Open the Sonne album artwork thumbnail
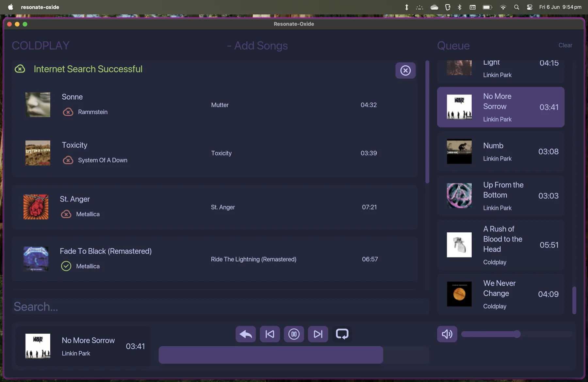 [x=38, y=105]
